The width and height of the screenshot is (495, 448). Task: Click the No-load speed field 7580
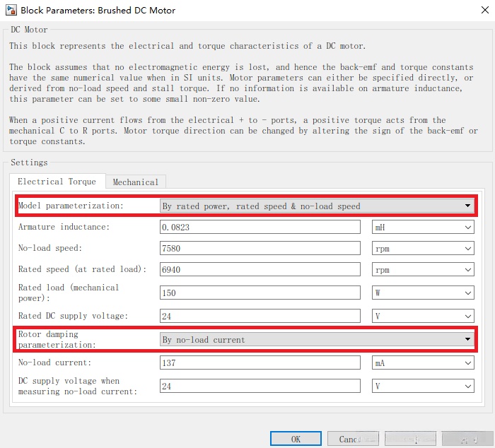pos(260,248)
